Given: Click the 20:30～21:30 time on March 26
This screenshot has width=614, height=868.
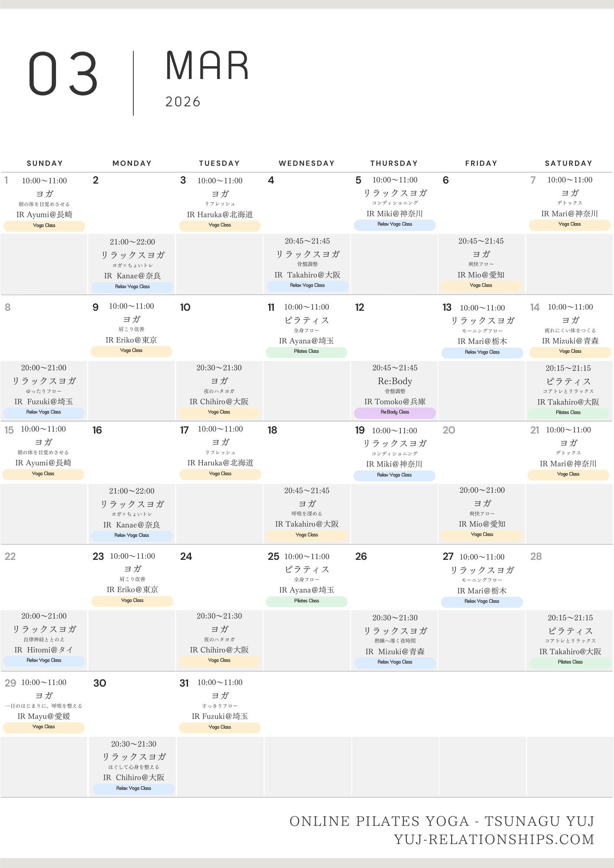Looking at the screenshot, I should [x=395, y=618].
